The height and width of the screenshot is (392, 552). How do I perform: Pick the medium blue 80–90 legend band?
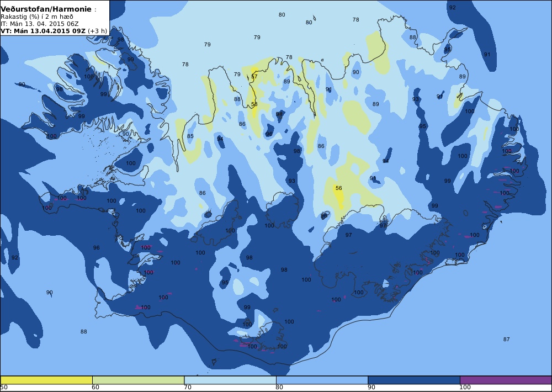coord(322,380)
